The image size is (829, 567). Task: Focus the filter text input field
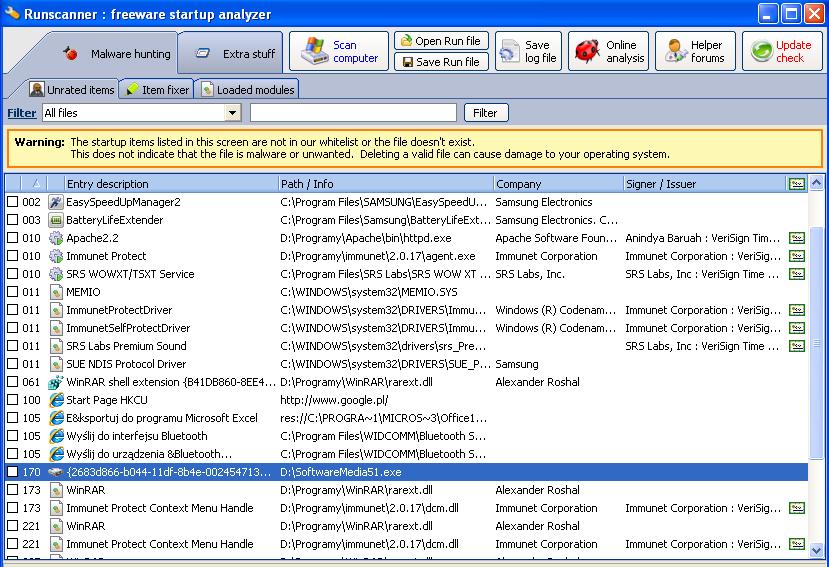pyautogui.click(x=353, y=113)
